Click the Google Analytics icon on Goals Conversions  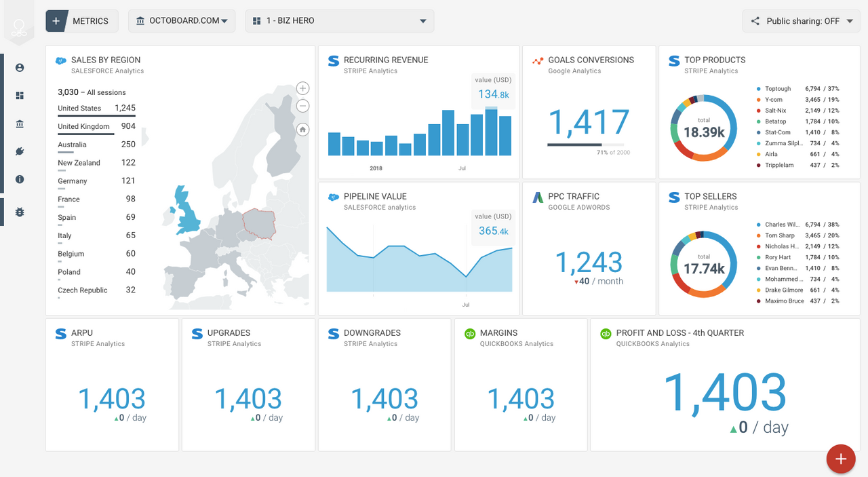point(538,61)
